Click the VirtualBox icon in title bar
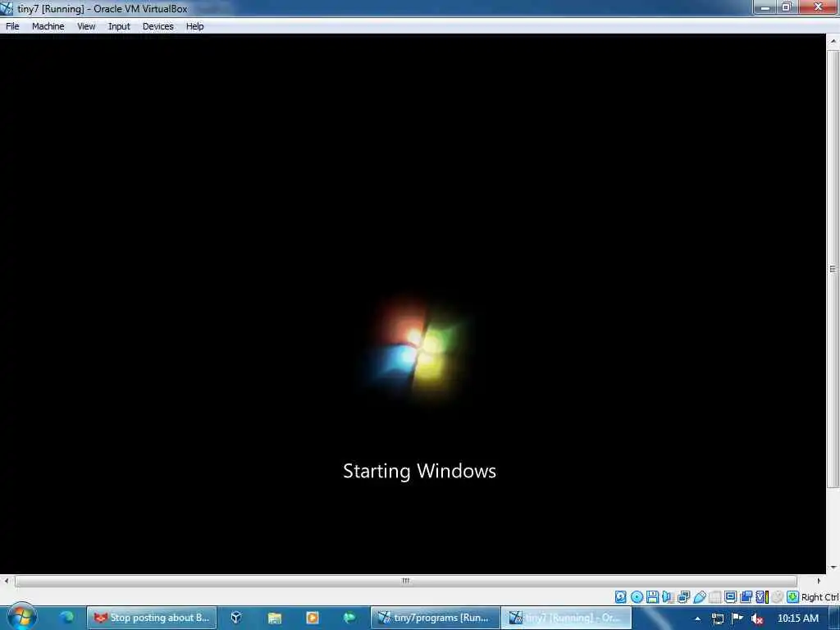The image size is (840, 630). (7, 8)
